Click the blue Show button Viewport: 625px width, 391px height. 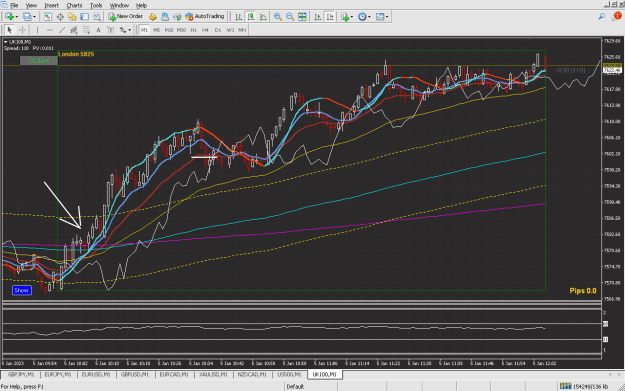coord(22,290)
